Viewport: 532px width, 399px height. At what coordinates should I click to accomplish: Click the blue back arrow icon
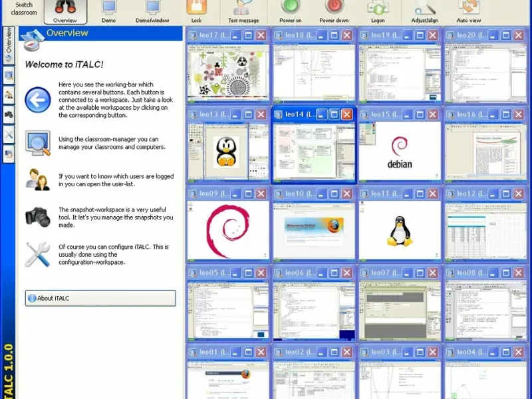pyautogui.click(x=38, y=100)
